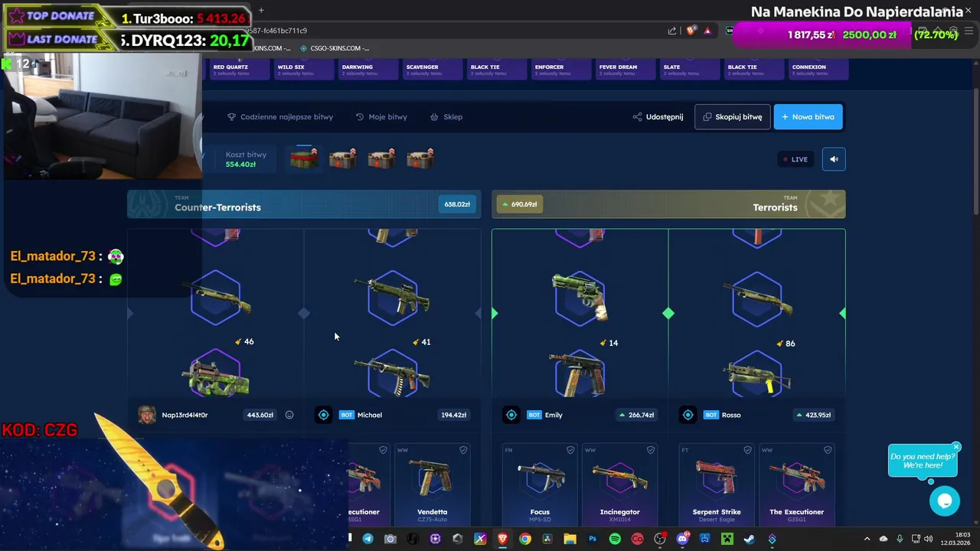Open the Sklep tab

(x=446, y=117)
